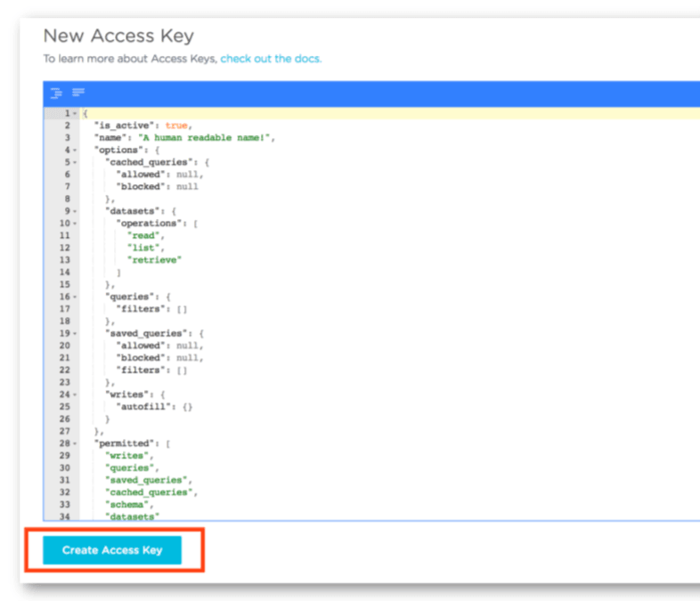Collapse the "queries" fold arrow on line 16
This screenshot has height=601, width=700.
[75, 297]
